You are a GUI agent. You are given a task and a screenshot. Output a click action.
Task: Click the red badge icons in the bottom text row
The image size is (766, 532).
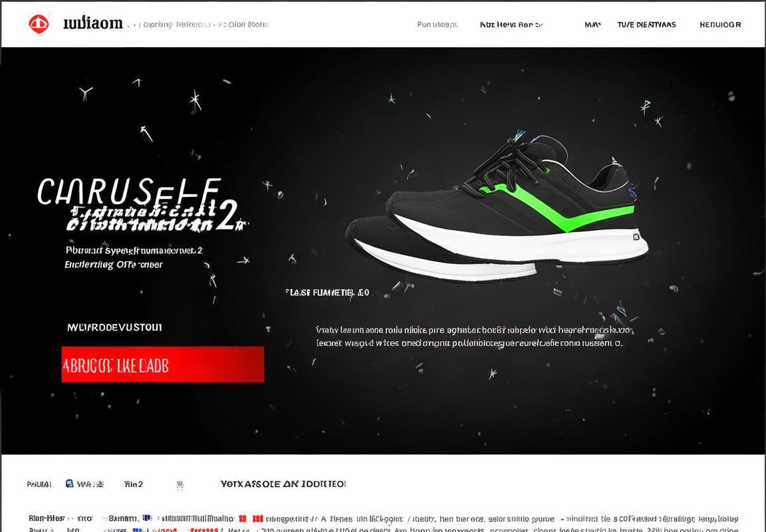(251, 518)
